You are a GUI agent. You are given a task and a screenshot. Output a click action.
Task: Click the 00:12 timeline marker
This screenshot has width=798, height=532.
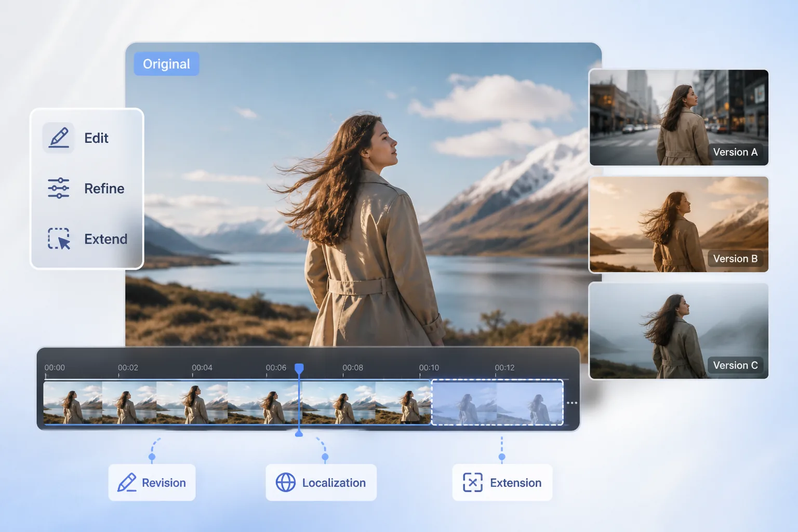[504, 367]
